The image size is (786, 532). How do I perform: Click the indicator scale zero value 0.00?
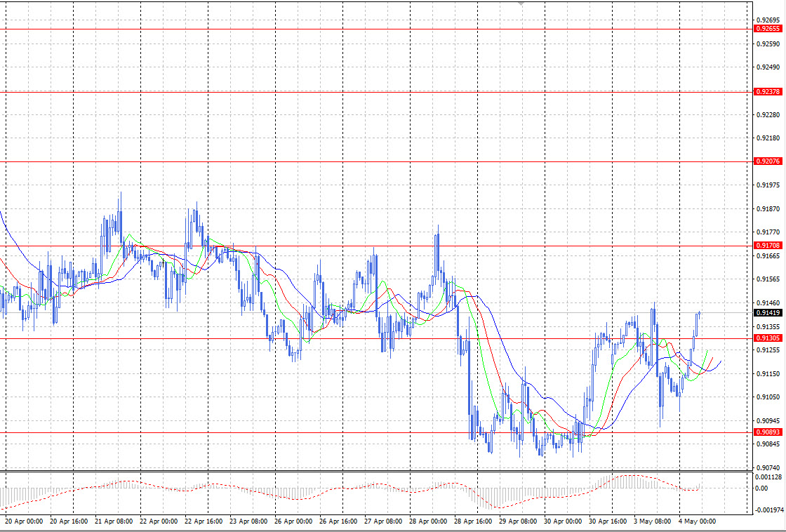point(762,488)
